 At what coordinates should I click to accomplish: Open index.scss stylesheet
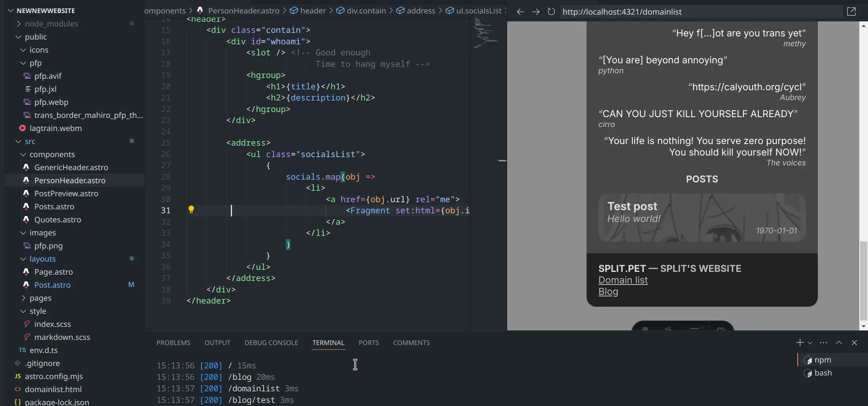pyautogui.click(x=74, y=324)
